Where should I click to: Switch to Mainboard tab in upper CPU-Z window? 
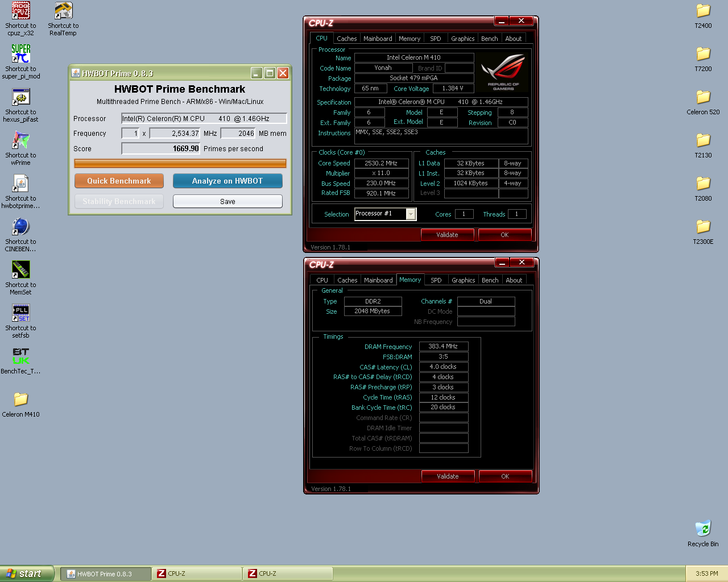tap(378, 39)
